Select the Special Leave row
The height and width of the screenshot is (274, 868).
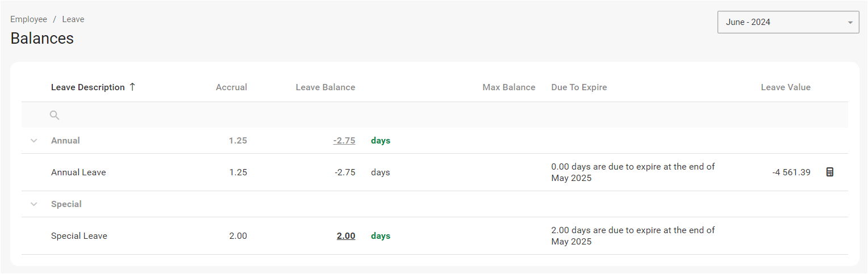tap(79, 236)
